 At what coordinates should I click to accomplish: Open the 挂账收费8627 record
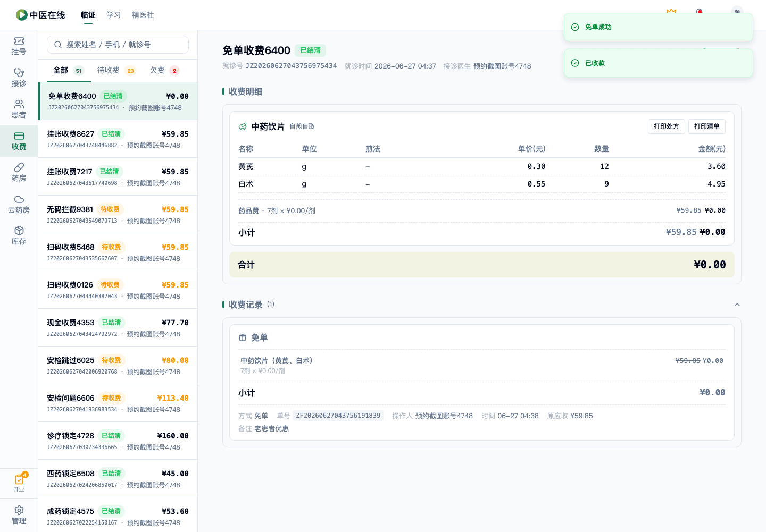click(118, 139)
